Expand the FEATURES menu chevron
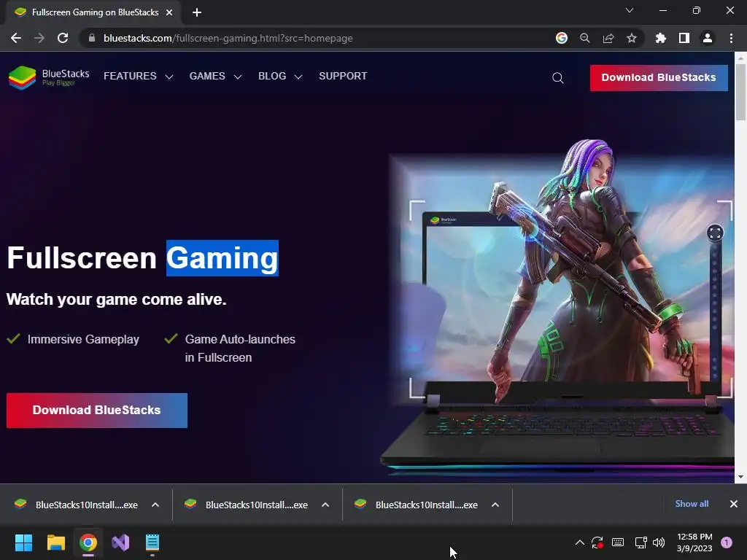 coord(169,77)
